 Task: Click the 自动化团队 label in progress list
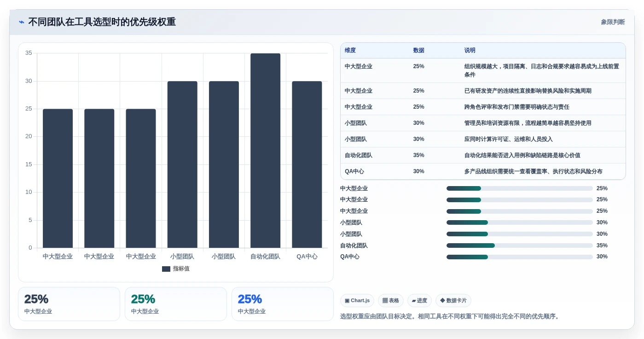tap(354, 245)
